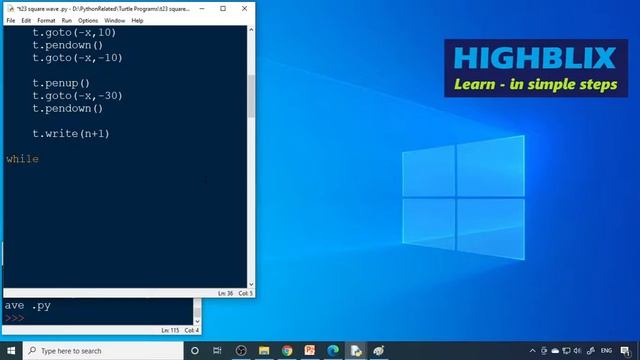Open Google Chrome from the taskbar
The width and height of the screenshot is (640, 360).
point(287,351)
